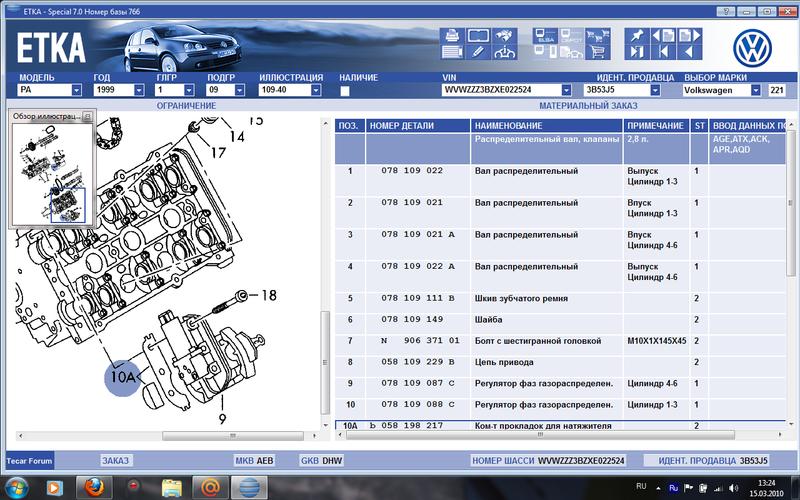800x500 pixels.
Task: Click the Tecar Forum button
Action: (x=30, y=461)
